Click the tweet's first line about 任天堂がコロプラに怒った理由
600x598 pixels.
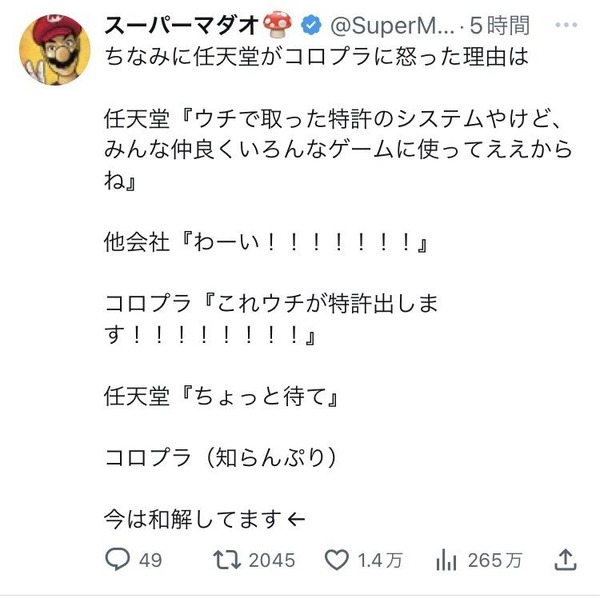tap(316, 57)
